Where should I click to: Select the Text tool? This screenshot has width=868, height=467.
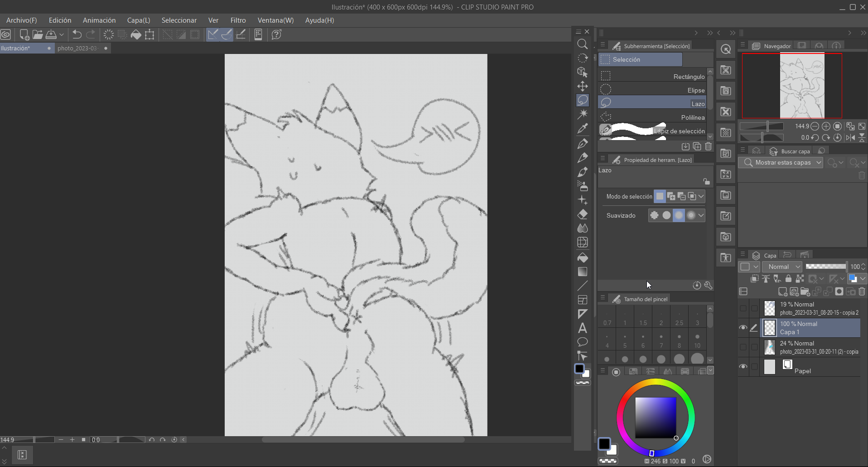pyautogui.click(x=583, y=328)
